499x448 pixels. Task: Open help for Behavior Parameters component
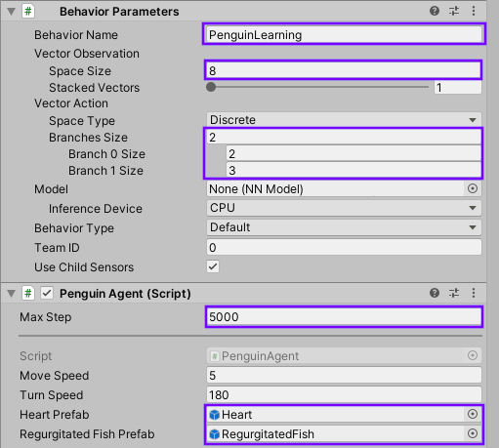coord(435,11)
